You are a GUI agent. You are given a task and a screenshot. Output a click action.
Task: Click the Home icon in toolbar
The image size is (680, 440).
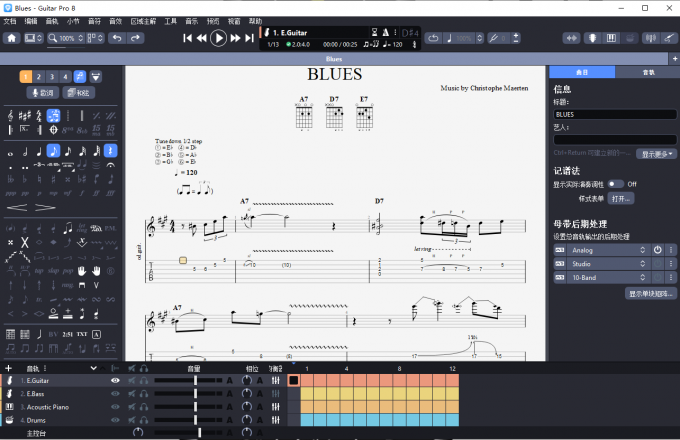(x=12, y=38)
